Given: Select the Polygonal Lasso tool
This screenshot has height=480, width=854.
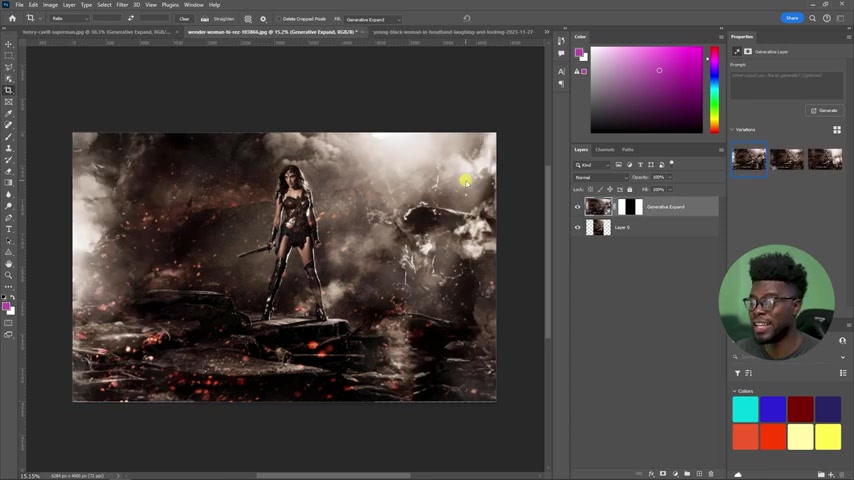Looking at the screenshot, I should [x=8, y=67].
